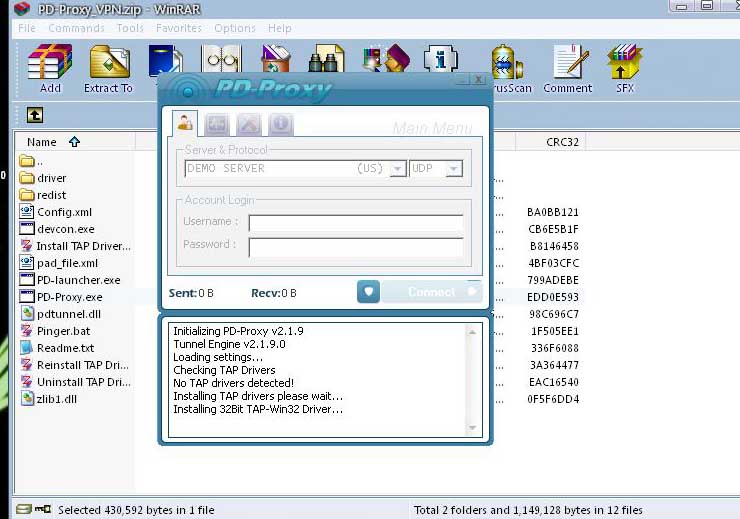
Task: Click the Test archive toolbar icon
Action: point(165,60)
